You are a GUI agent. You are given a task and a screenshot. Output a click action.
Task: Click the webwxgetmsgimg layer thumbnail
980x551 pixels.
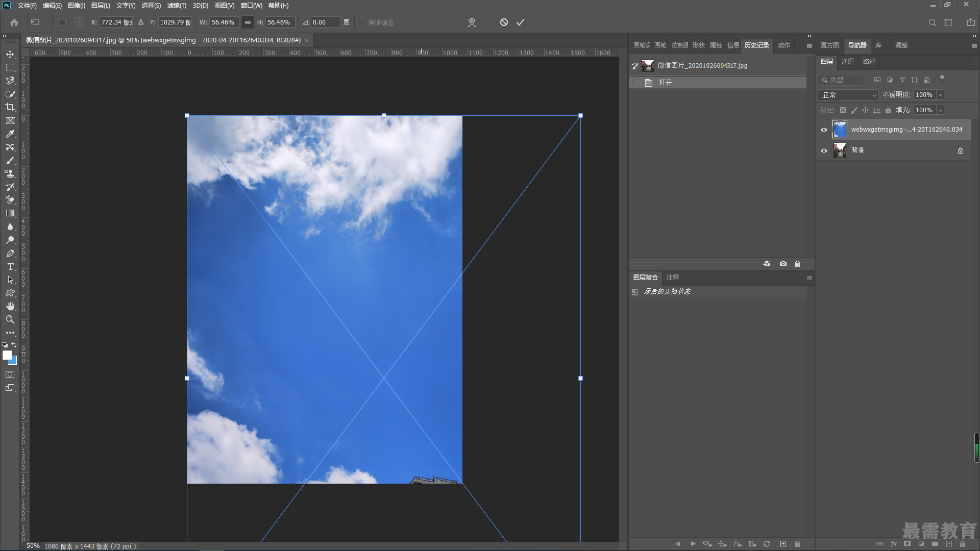click(840, 130)
